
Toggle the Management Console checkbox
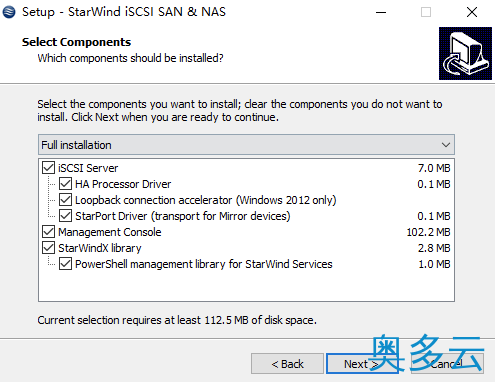pos(48,232)
